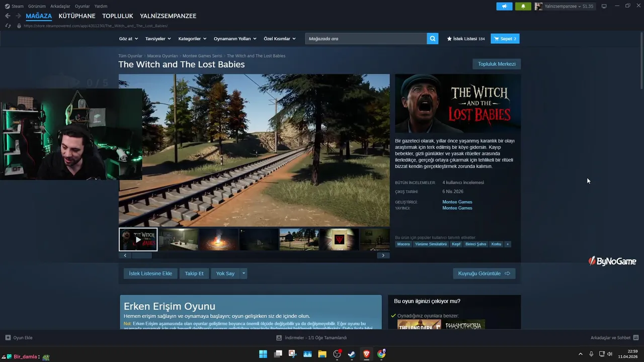
Task: Select the farmhouse screenshot thumbnail
Action: coord(299,239)
